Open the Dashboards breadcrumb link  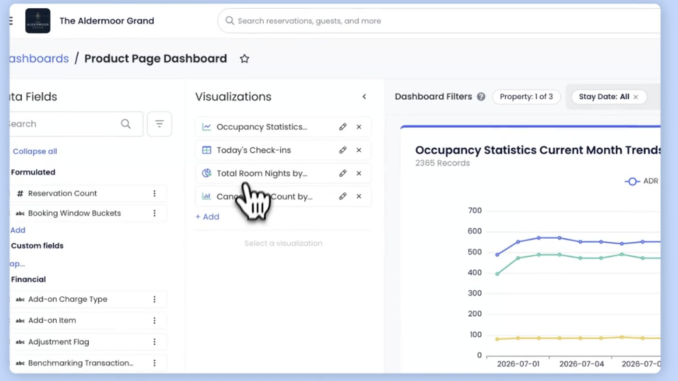39,58
